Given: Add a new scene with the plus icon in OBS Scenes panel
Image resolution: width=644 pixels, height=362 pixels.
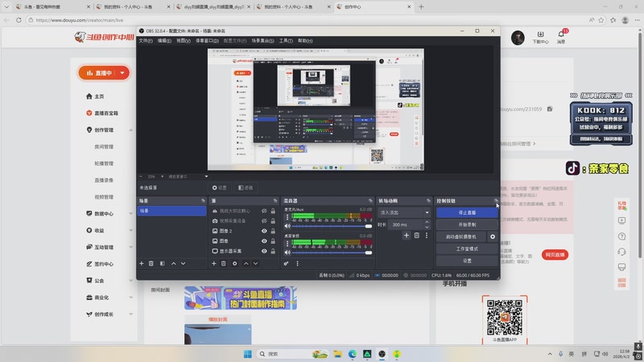Looking at the screenshot, I should (x=142, y=264).
